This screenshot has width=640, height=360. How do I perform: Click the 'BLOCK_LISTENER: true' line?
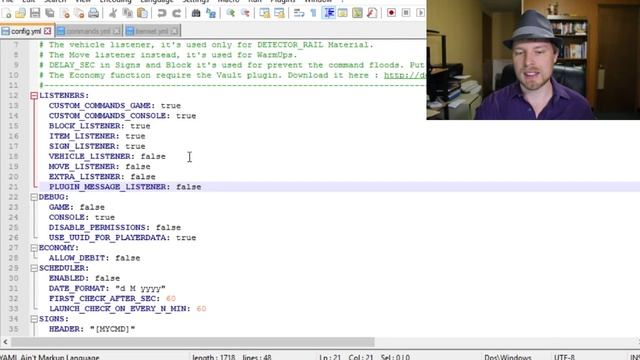tap(100, 126)
